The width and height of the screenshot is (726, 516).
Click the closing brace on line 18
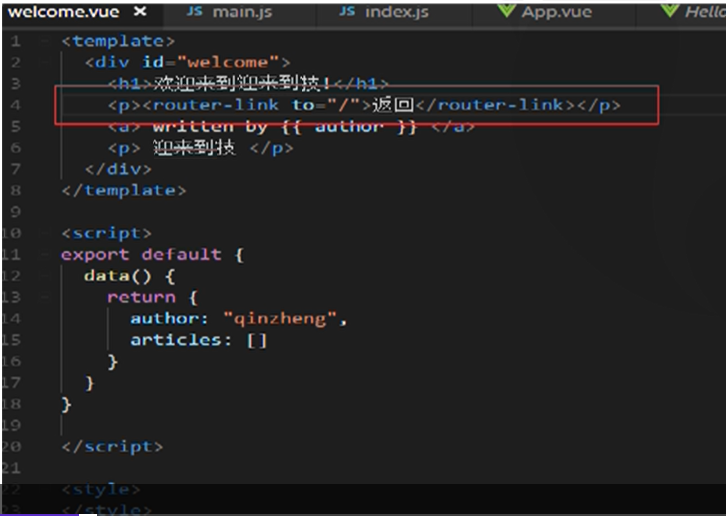[67, 404]
